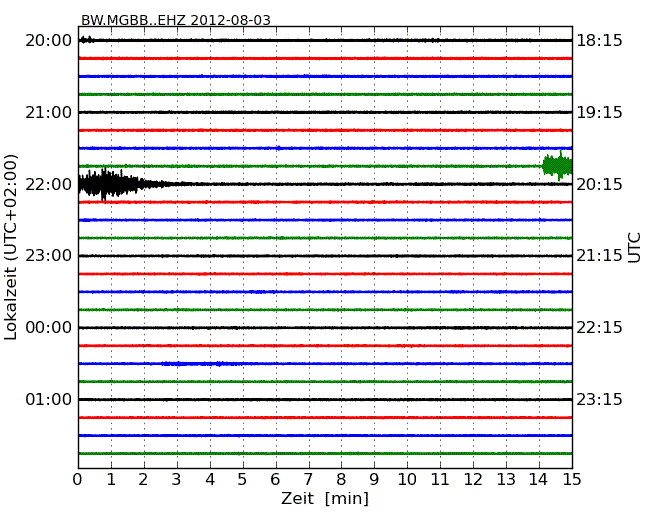The image size is (650, 520).
Task: Click the 1 minute tick label
Action: pyautogui.click(x=111, y=479)
